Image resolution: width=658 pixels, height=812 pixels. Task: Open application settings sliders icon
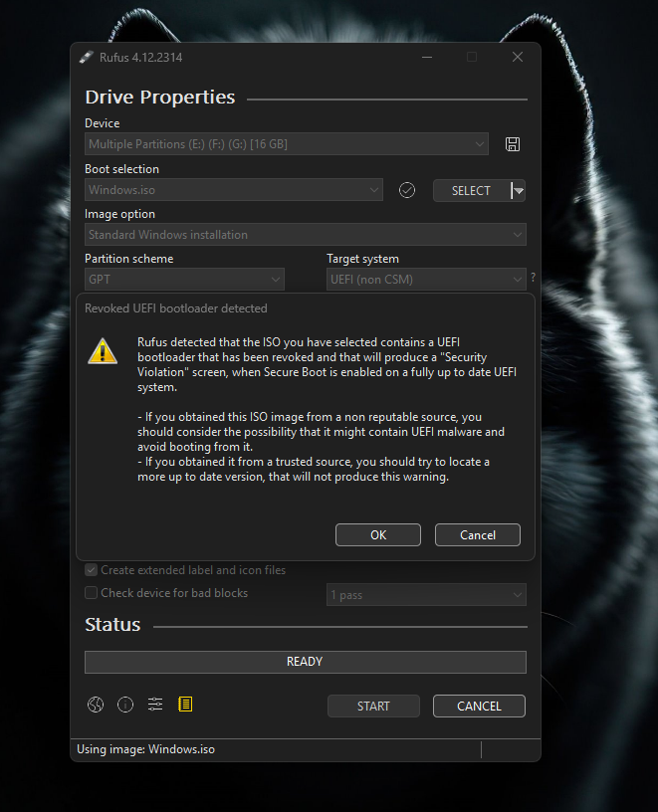(x=155, y=705)
